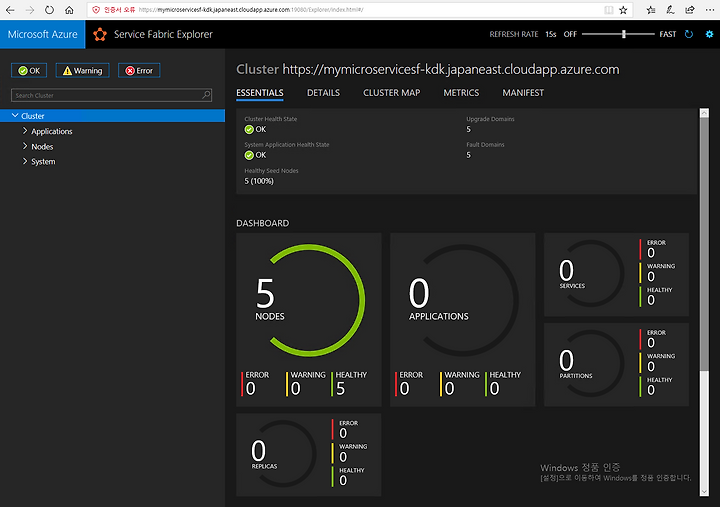Click the Microsoft Azure brand link
This screenshot has width=720, height=507.
(43, 34)
